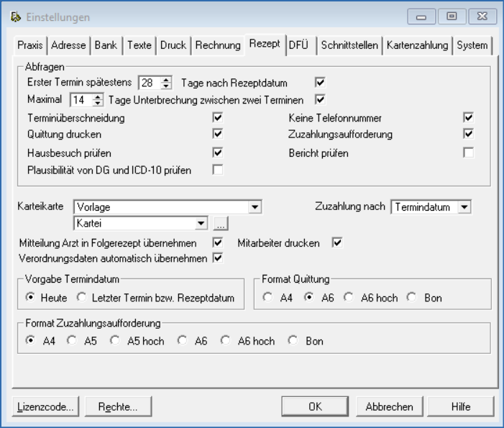Viewport: 504px width, 428px height.
Task: Open the Karteikarte Vorlage dropdown
Action: 255,207
